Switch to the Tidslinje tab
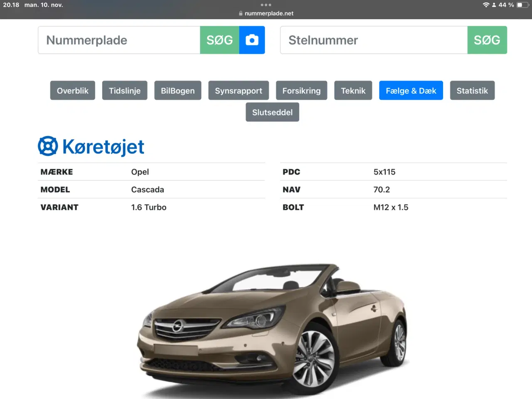The image size is (532, 399). tap(125, 90)
